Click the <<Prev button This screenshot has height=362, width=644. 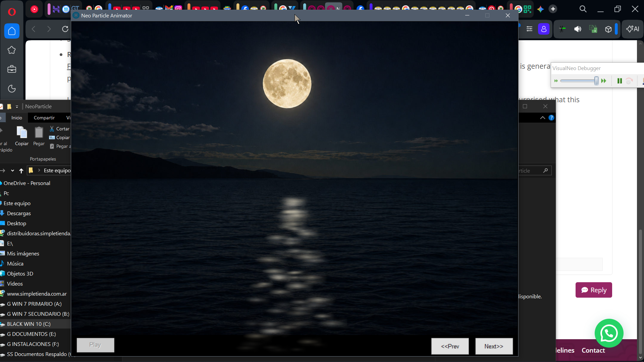450,346
